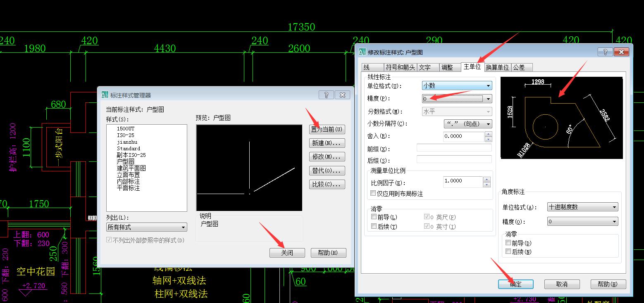Click the 置为当前 button
The height and width of the screenshot is (303, 644).
[x=327, y=129]
